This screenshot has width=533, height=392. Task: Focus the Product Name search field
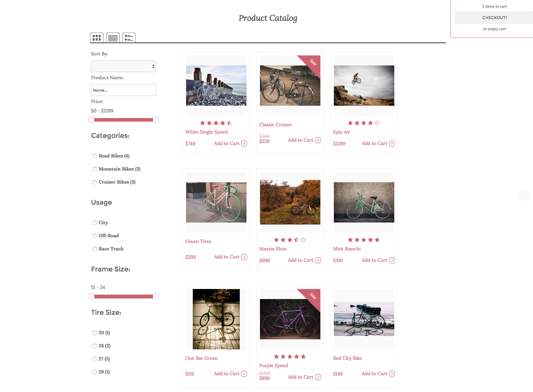tap(124, 90)
